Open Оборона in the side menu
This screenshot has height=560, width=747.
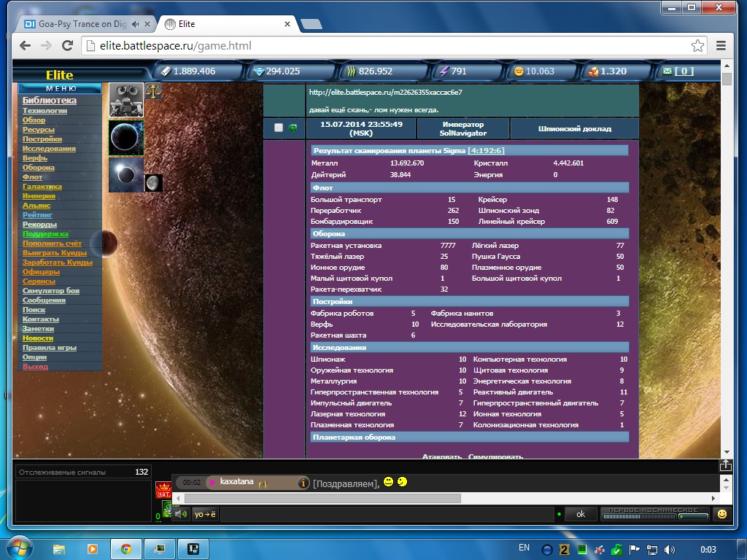pos(39,168)
